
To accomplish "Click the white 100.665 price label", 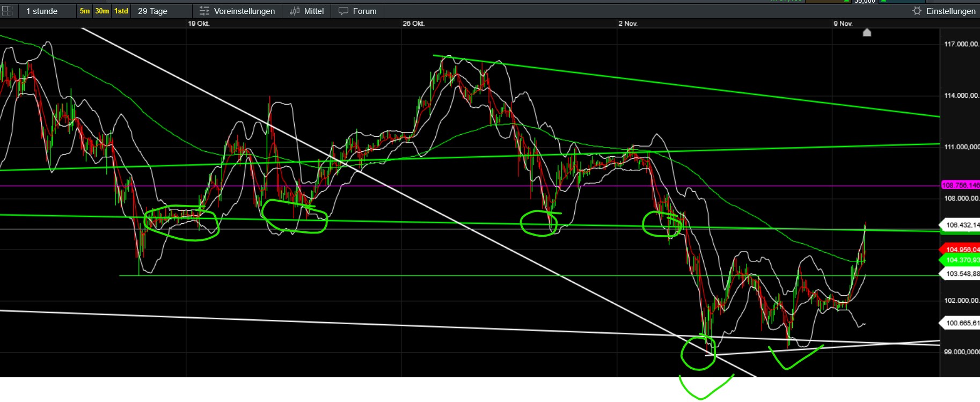I will 961,323.
